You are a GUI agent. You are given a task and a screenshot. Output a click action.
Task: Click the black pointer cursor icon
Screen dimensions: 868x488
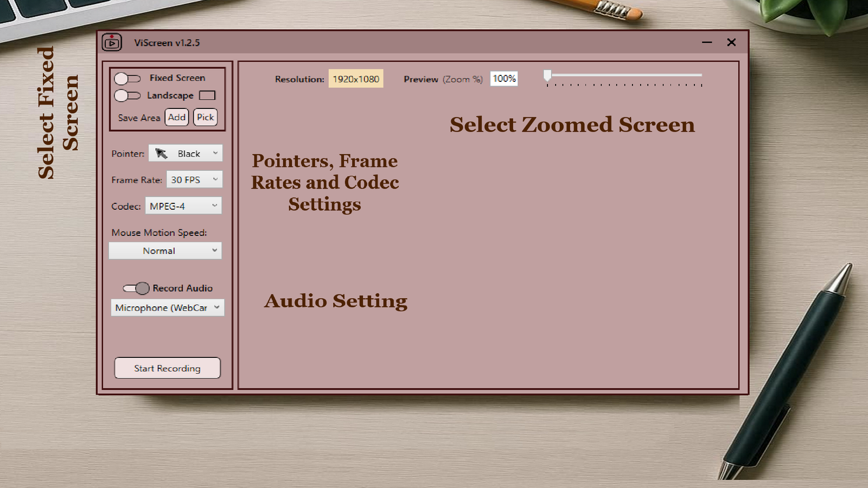(x=161, y=153)
